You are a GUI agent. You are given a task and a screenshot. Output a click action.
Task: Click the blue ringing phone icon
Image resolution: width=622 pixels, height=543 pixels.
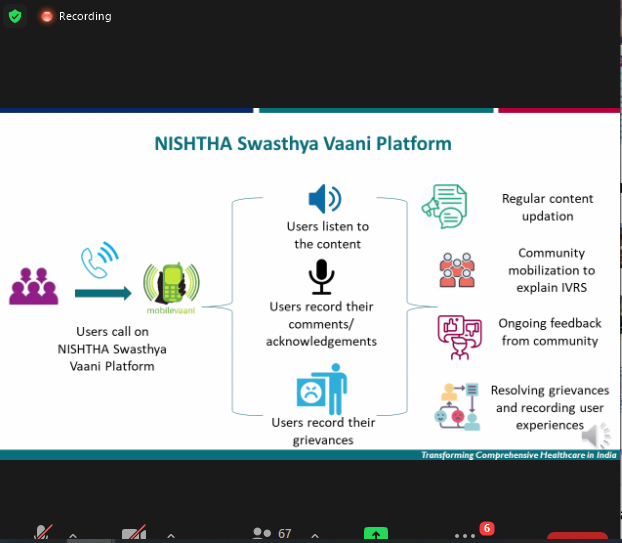click(x=100, y=260)
